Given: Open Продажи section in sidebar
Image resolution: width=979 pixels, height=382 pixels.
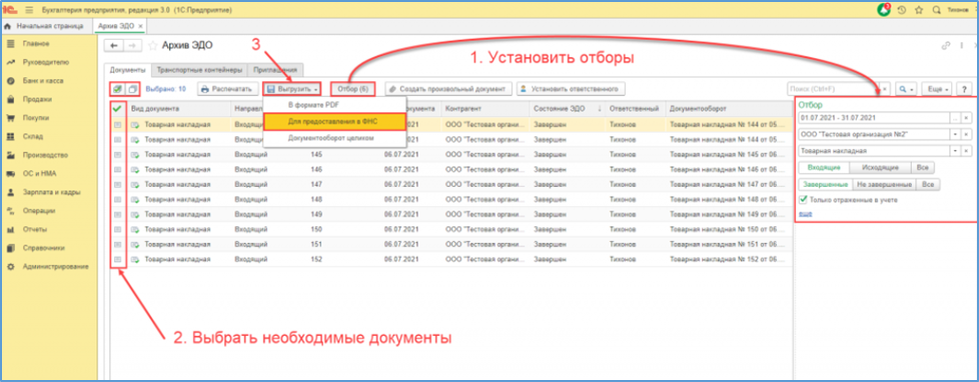Looking at the screenshot, I should pyautogui.click(x=37, y=99).
